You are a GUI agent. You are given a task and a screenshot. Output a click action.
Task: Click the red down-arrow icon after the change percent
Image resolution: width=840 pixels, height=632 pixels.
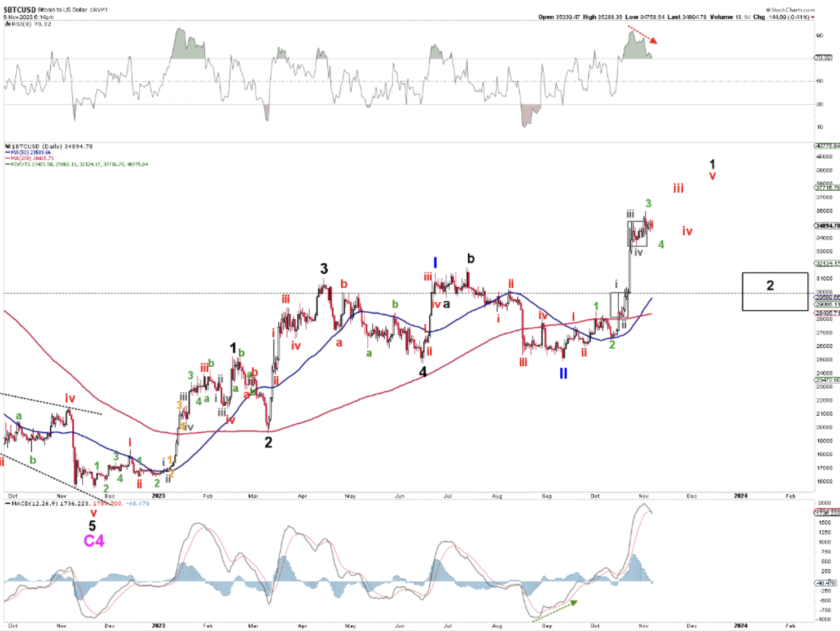coord(813,17)
